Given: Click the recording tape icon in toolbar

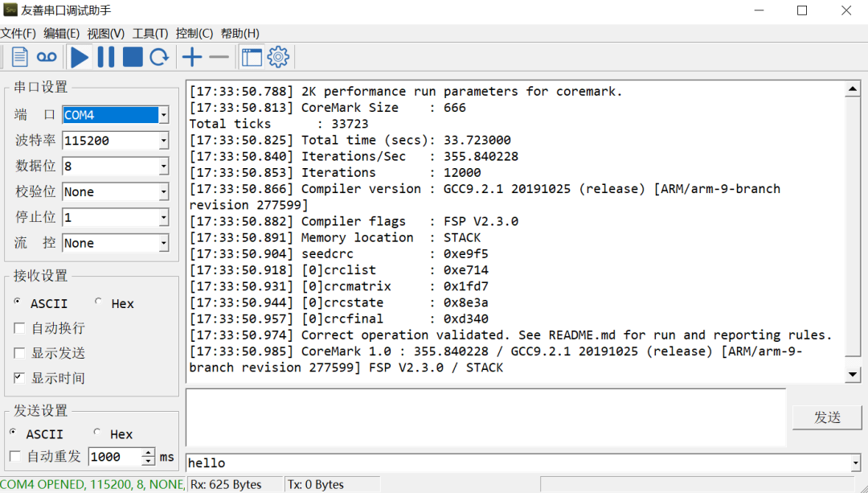Looking at the screenshot, I should pyautogui.click(x=47, y=57).
